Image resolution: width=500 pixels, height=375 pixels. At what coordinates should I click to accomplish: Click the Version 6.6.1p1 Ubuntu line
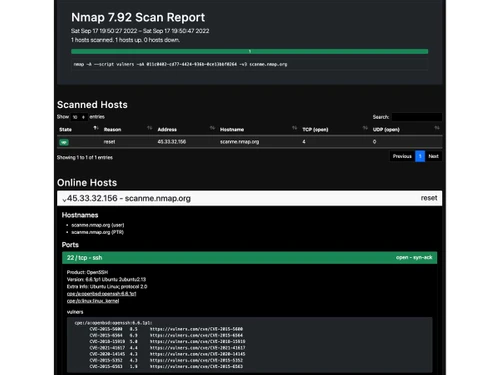click(x=106, y=279)
